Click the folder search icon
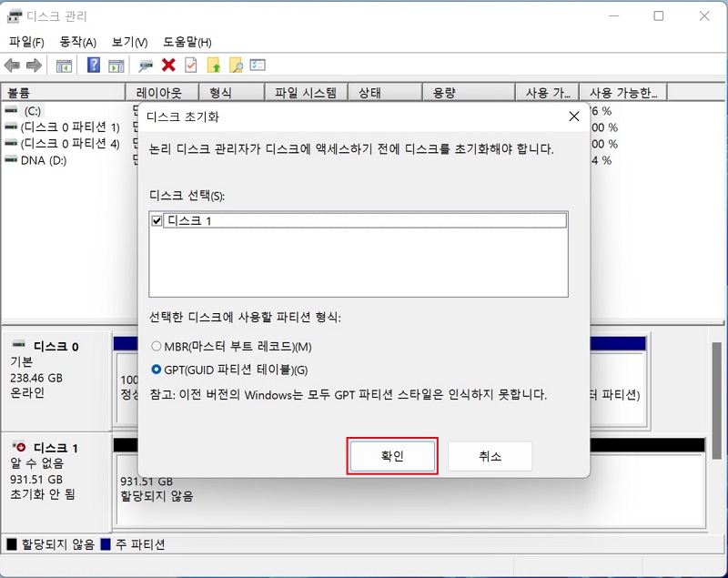Image resolution: width=728 pixels, height=578 pixels. click(x=235, y=65)
